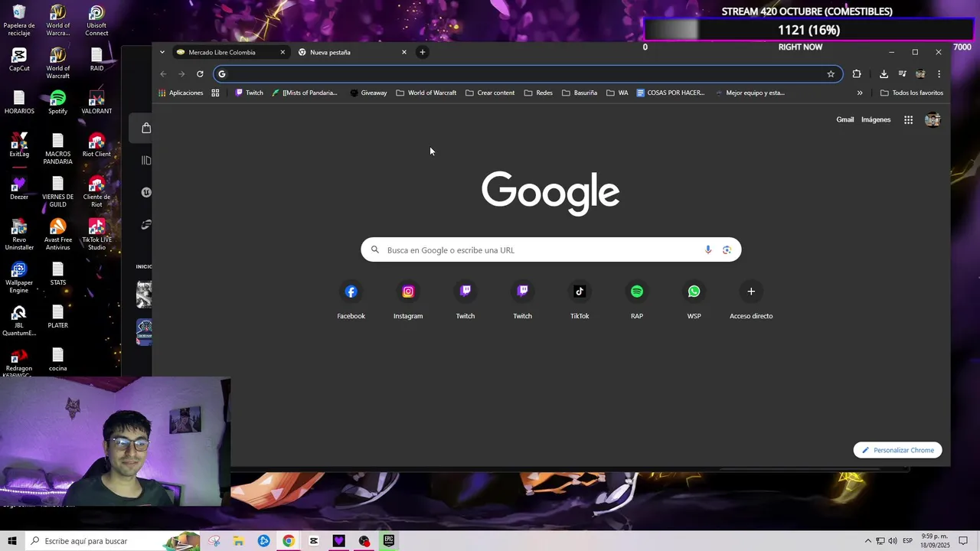This screenshot has width=980, height=551.
Task: Open Wallpaper Engine desktop shortcut
Action: click(x=19, y=278)
